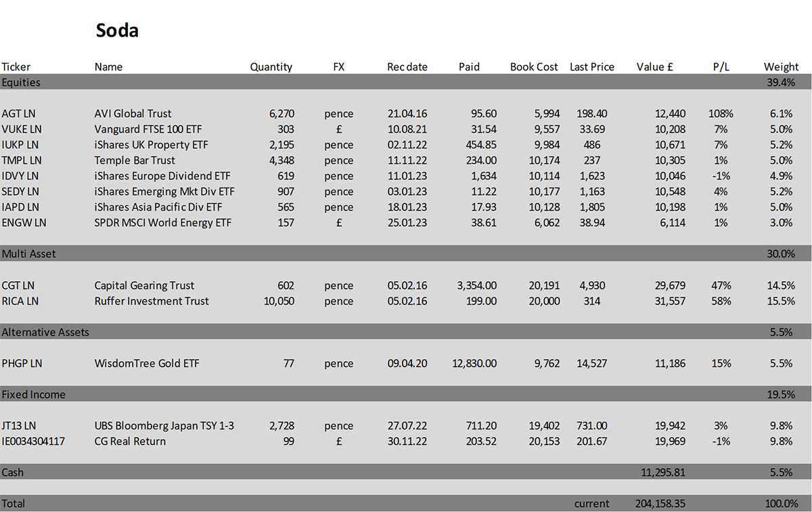This screenshot has height=512, width=812.
Task: Select the 3,354.00 paid value
Action: click(x=477, y=285)
